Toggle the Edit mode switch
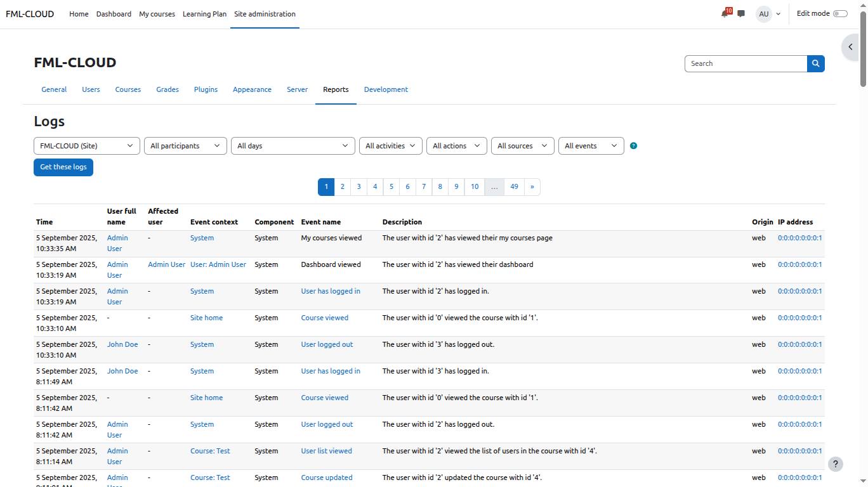The height and width of the screenshot is (487, 868). tap(840, 14)
